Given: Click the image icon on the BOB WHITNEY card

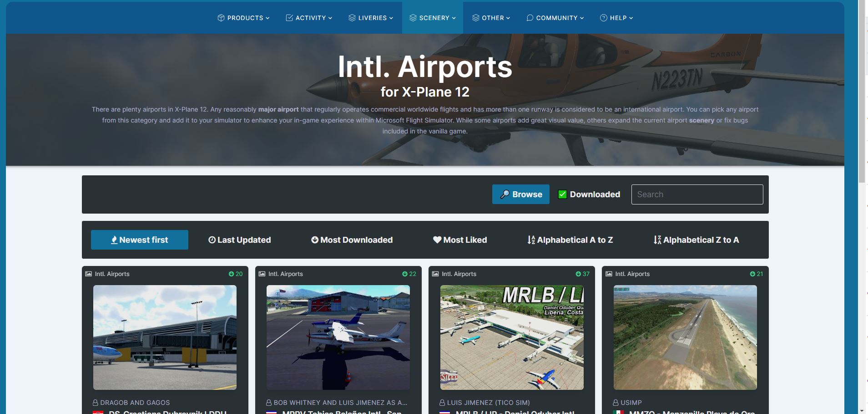Looking at the screenshot, I should [x=262, y=274].
